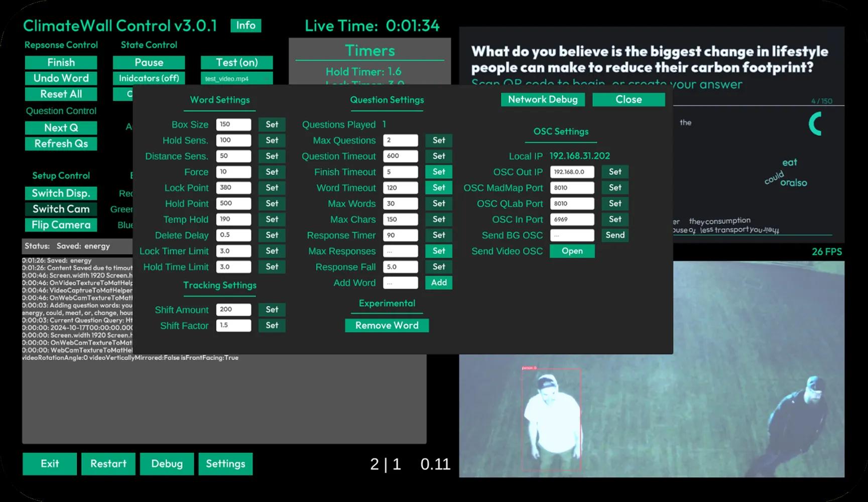Click the Box Size input field
This screenshot has height=502, width=868.
(x=233, y=124)
